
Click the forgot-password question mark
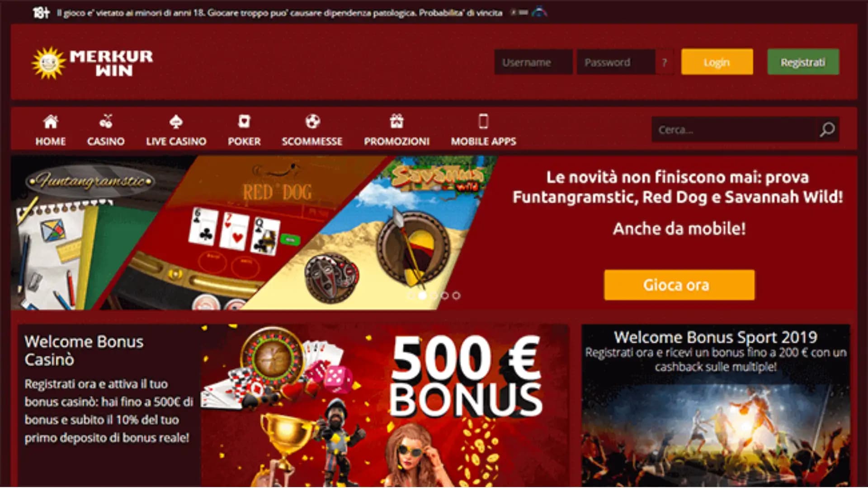tap(664, 62)
